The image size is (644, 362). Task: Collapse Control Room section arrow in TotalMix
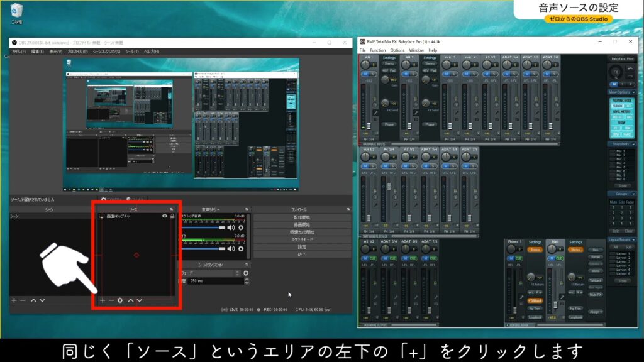[x=508, y=325]
